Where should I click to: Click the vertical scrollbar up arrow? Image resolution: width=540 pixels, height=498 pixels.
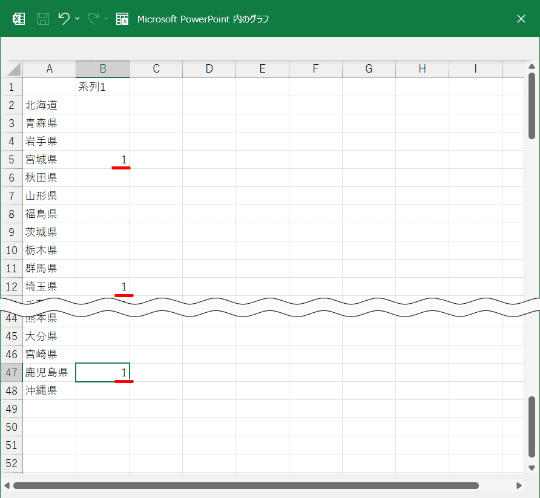coord(532,66)
